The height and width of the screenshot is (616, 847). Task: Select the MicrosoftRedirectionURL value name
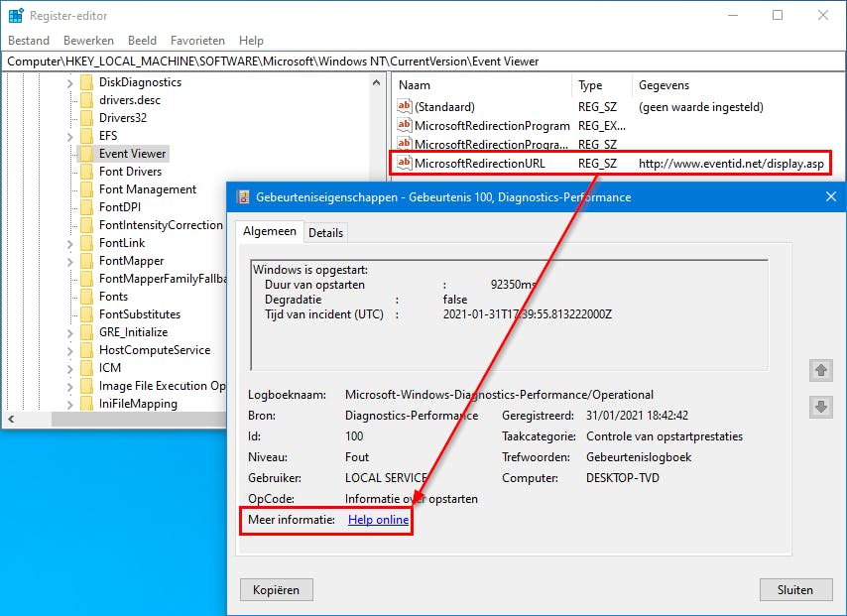tap(480, 164)
